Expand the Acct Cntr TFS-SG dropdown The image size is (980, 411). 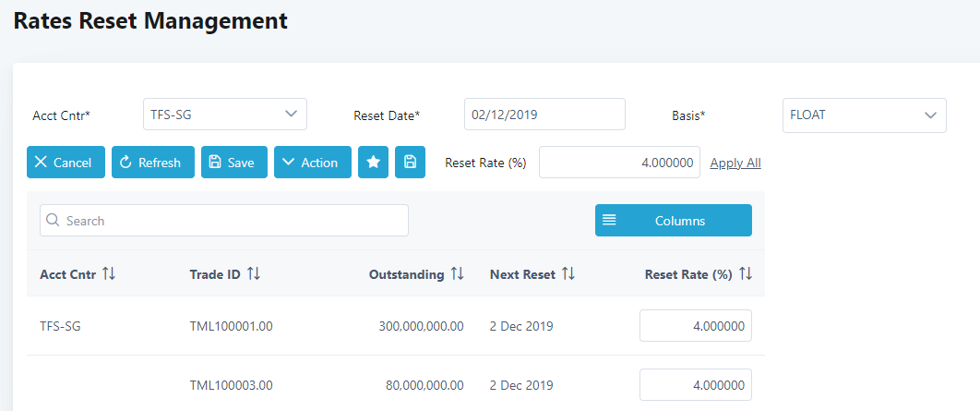coord(224,115)
